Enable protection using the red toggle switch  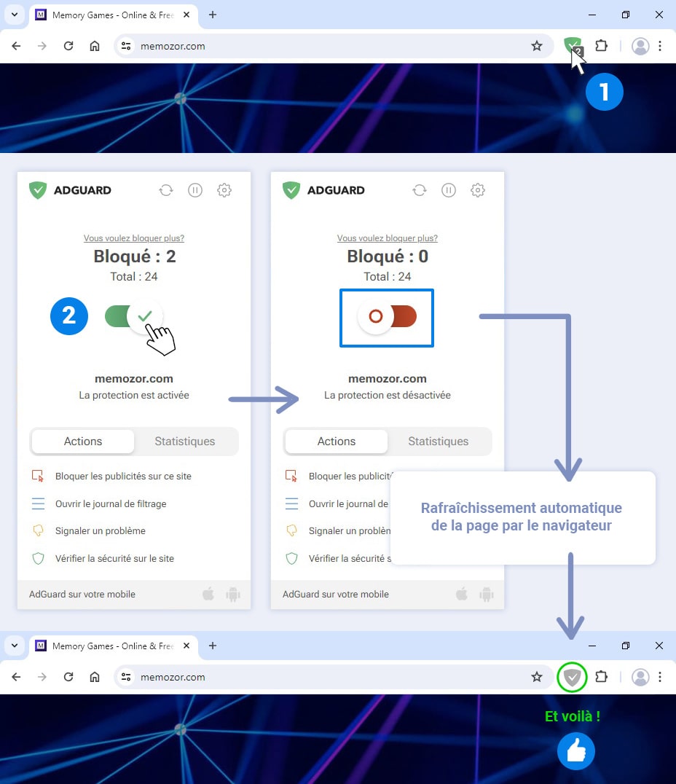coord(387,318)
